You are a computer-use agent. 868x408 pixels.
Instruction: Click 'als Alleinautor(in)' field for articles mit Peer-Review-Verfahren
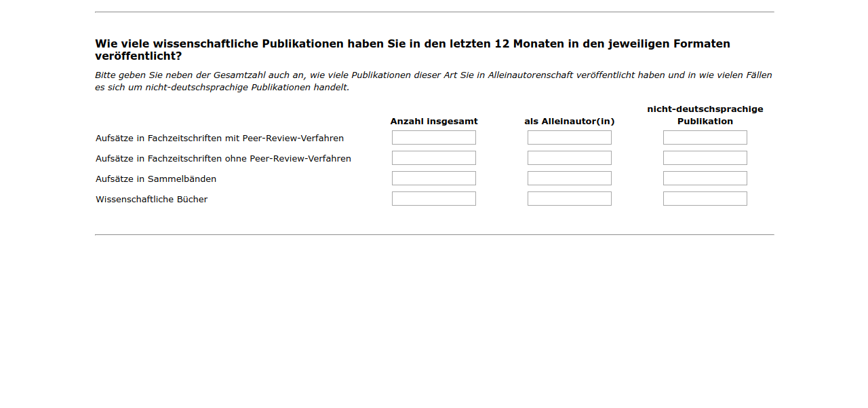(570, 138)
